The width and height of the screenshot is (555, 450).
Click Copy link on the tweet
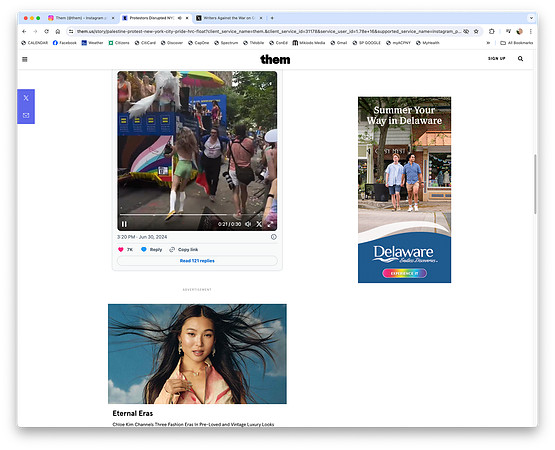184,250
